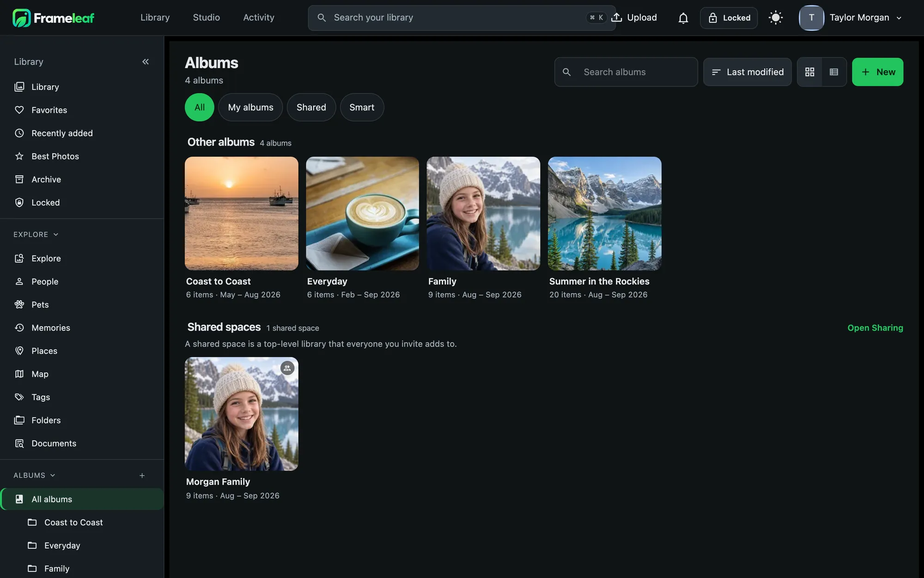Screen dimensions: 924x578
Task: Open Taylor Morgan account menu
Action: [x=851, y=18]
